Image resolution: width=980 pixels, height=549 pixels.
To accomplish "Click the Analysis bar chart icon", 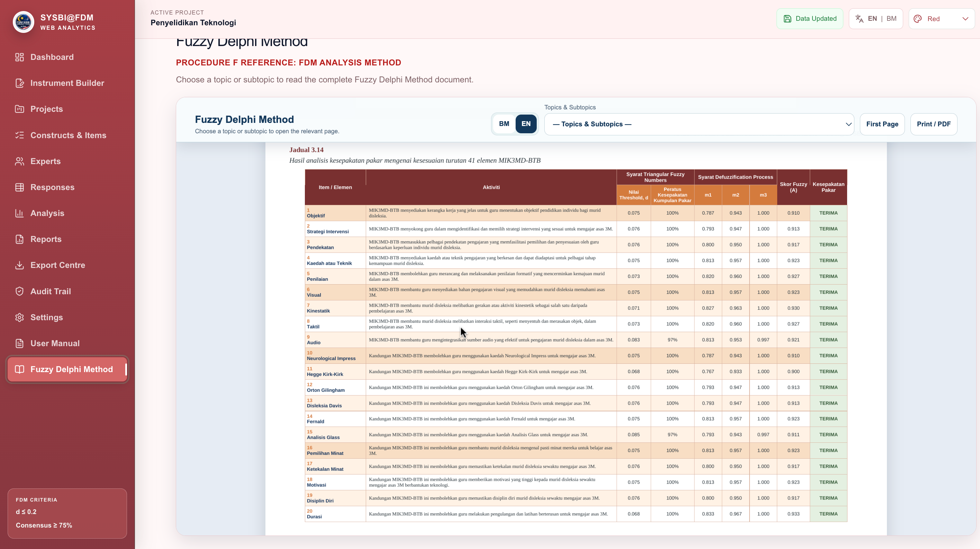I will 19,213.
